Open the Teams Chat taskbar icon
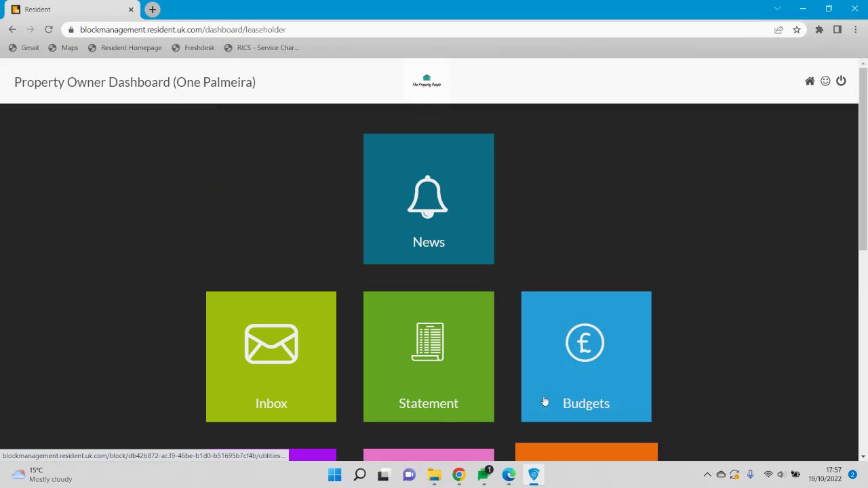Screen dimensions: 868x488 (x=409, y=474)
